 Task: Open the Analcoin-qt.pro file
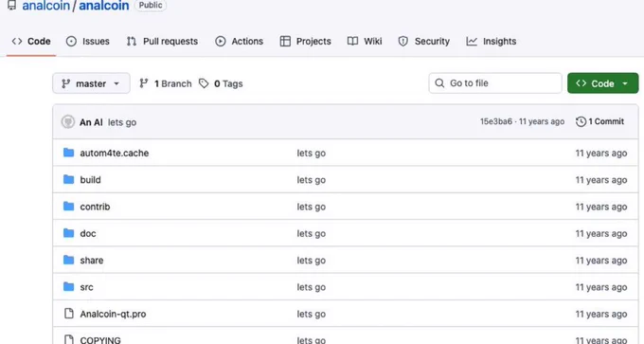[x=113, y=314]
